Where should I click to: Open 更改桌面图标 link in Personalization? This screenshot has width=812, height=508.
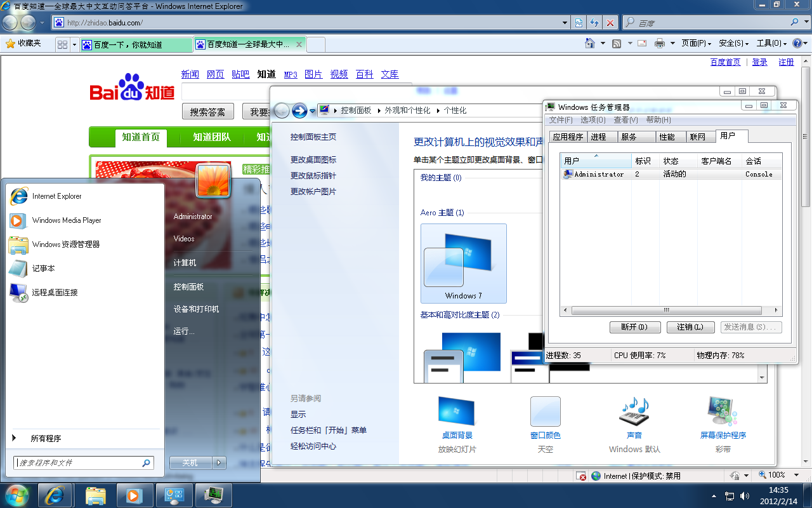[313, 160]
